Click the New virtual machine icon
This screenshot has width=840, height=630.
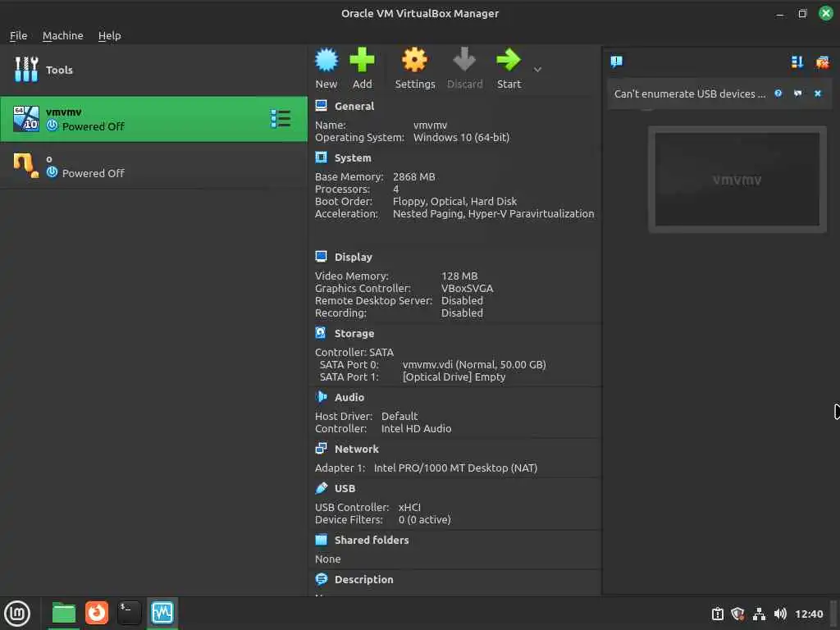(326, 60)
